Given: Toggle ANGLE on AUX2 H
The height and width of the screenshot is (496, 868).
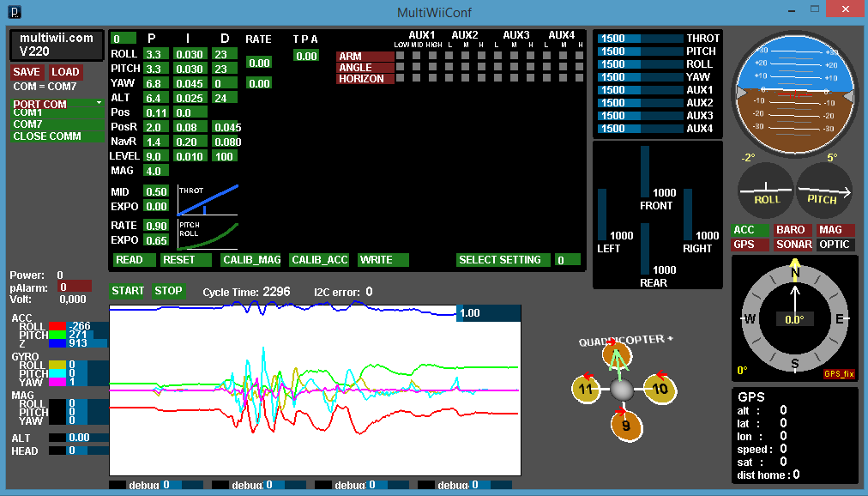Looking at the screenshot, I should point(482,66).
